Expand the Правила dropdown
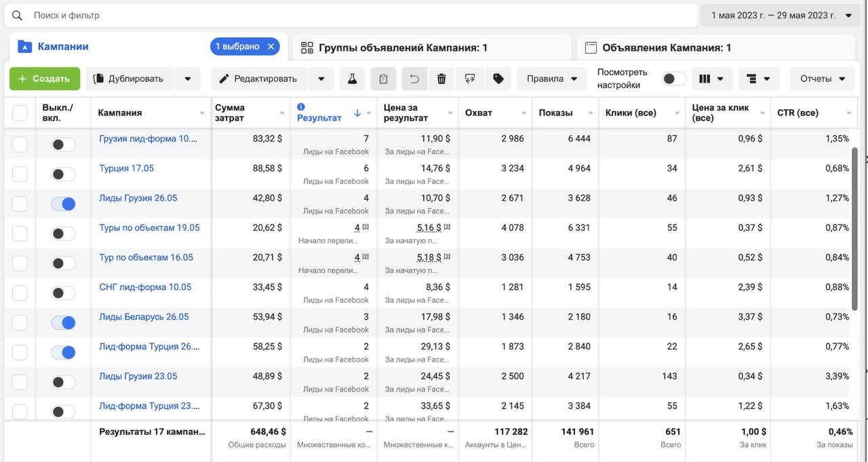The height and width of the screenshot is (462, 868). 552,79
